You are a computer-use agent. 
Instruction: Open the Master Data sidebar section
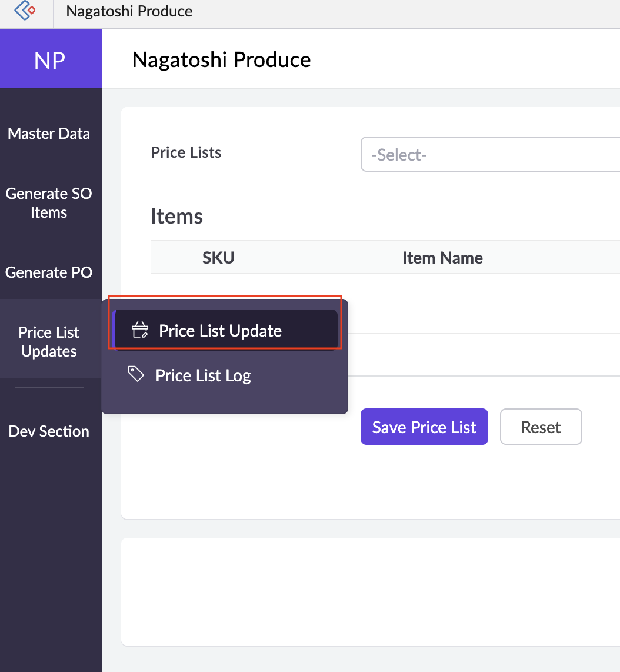(49, 134)
